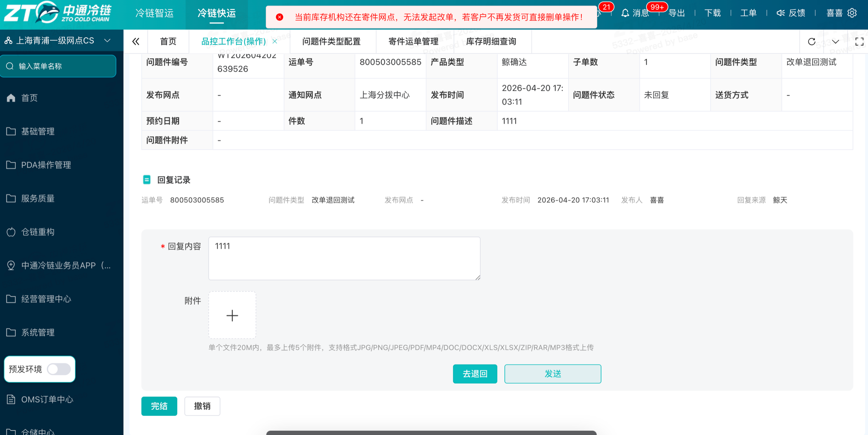868x435 pixels.
Task: Open the tab options chevron dropdown
Action: (835, 42)
